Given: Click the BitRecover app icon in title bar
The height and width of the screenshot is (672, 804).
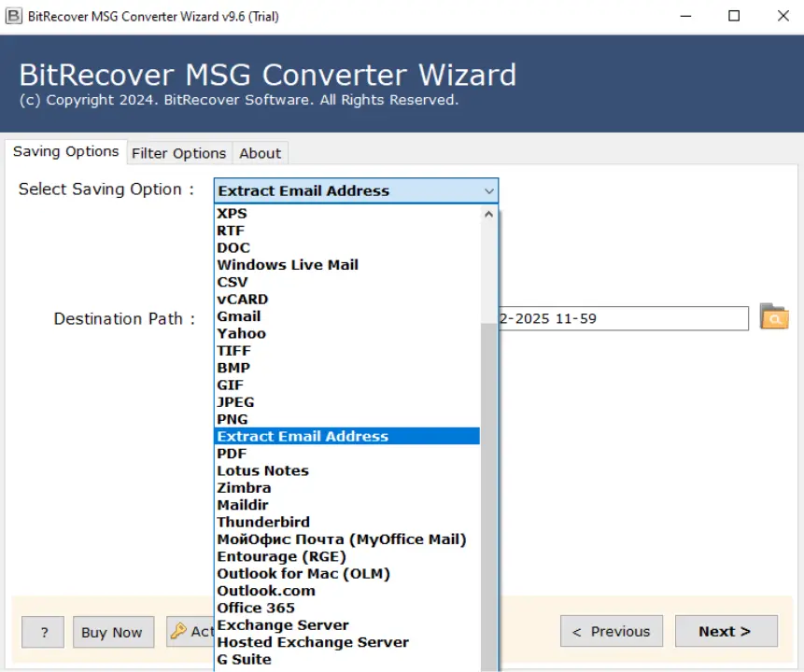Looking at the screenshot, I should pyautogui.click(x=14, y=16).
